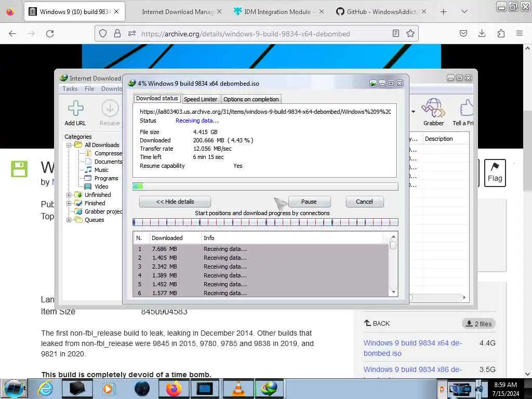The width and height of the screenshot is (532, 399).
Task: Click the site padlock icon
Action: 117,33
